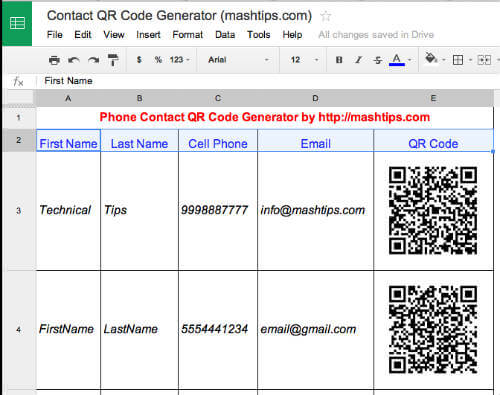
Task: Open the Format menu
Action: click(x=187, y=35)
